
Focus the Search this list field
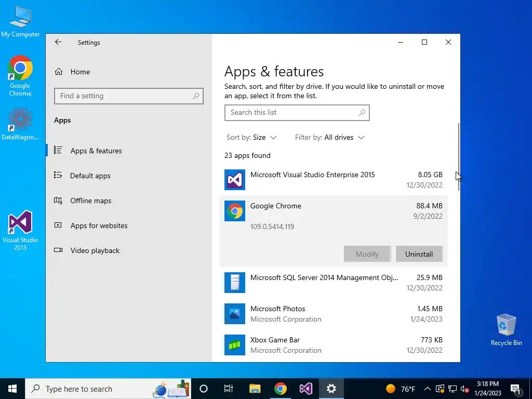(x=297, y=113)
